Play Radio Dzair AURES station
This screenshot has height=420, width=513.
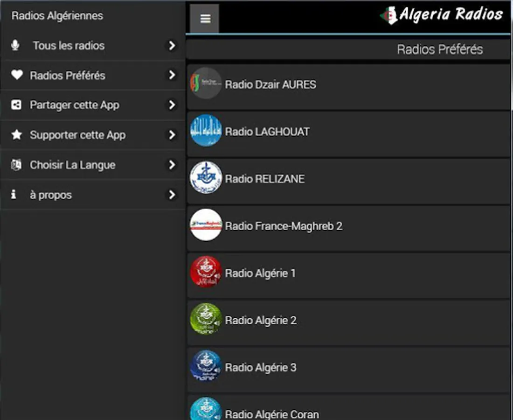click(348, 87)
